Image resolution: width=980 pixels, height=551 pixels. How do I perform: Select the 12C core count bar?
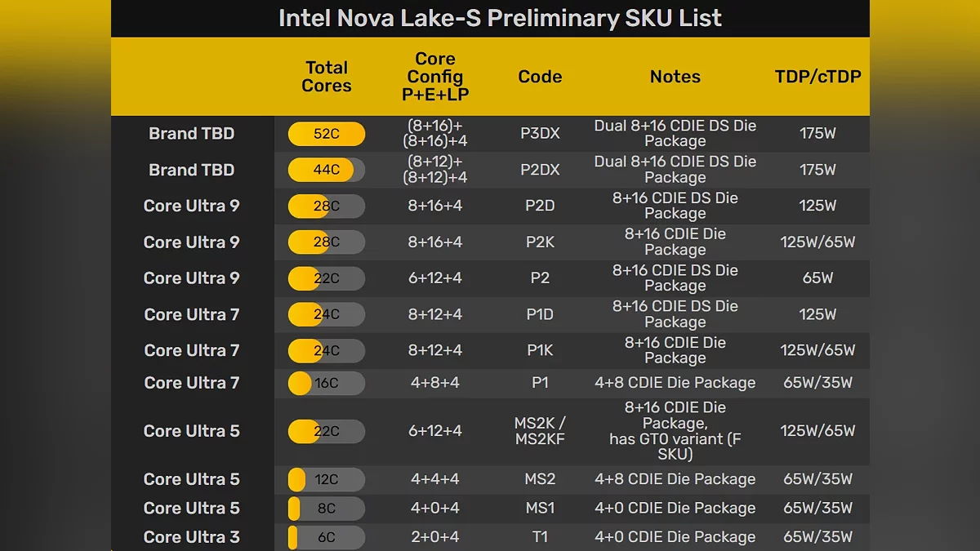[x=327, y=479]
